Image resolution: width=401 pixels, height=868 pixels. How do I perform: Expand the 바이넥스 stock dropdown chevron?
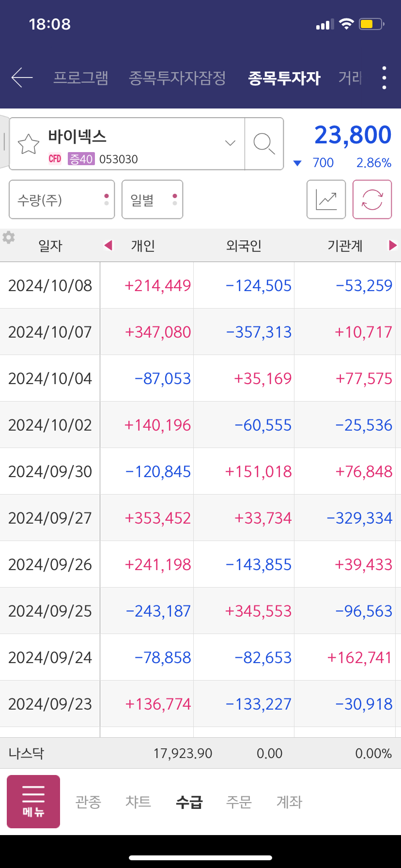(230, 143)
